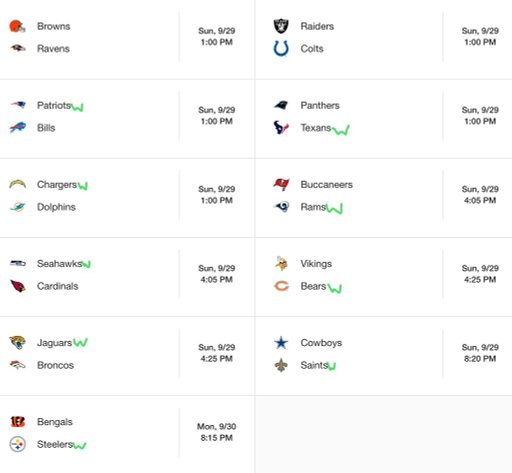Select the Steelers logo
Screen dimensions: 512x473
(x=17, y=444)
